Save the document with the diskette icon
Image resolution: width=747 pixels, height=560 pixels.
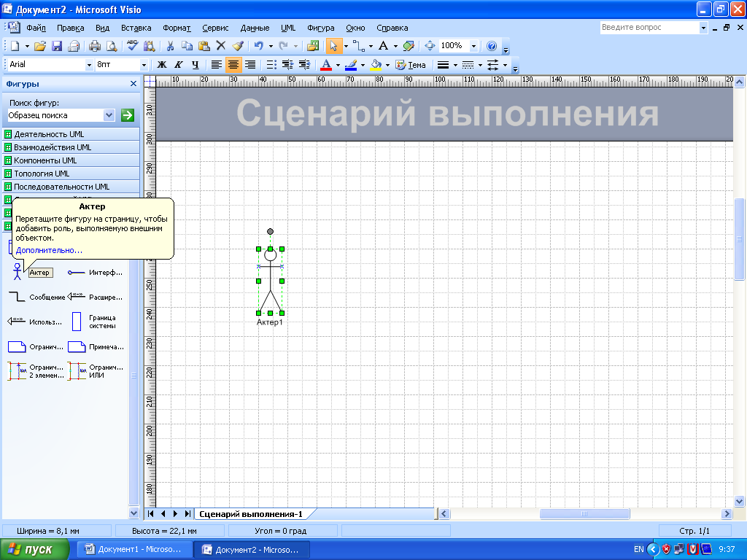(57, 46)
